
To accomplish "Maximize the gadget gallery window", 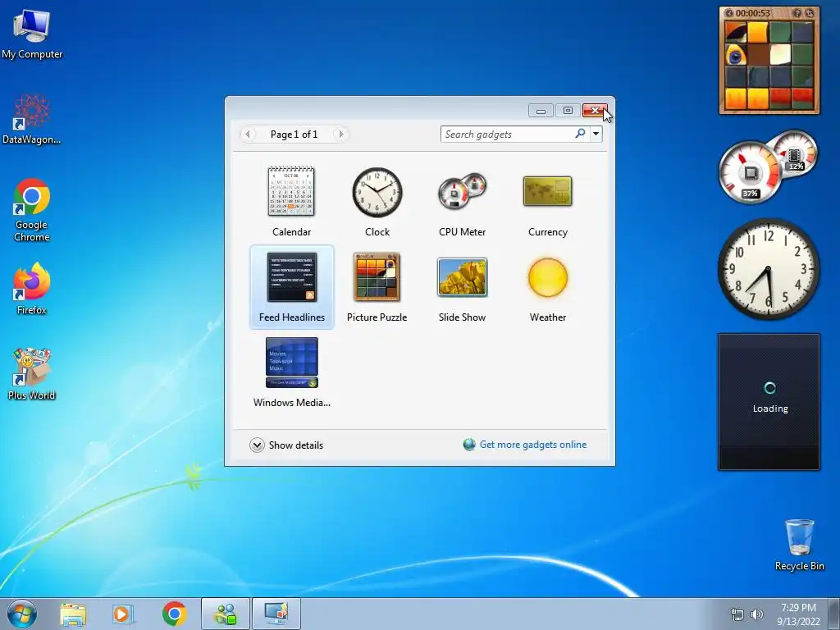I will tap(568, 111).
